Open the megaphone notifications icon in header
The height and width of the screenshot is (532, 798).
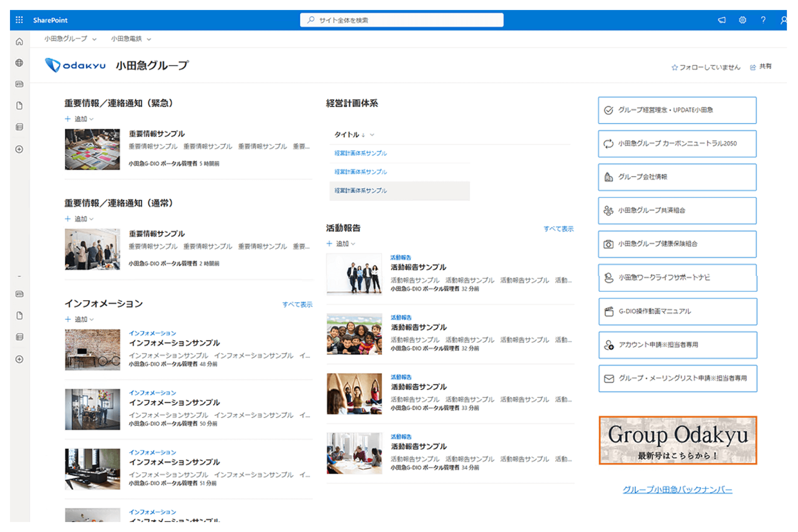pyautogui.click(x=722, y=20)
